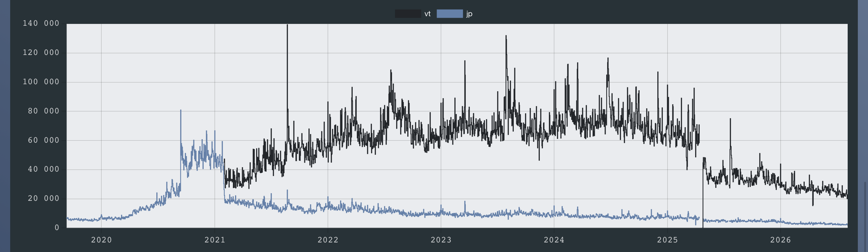Click the blue jp legend color swatch

[x=450, y=14]
